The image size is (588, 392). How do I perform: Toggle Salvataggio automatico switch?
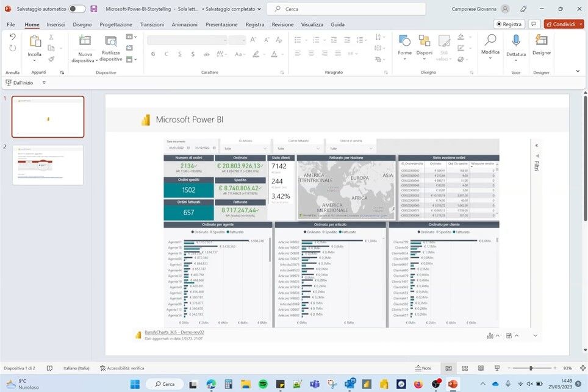point(77,9)
